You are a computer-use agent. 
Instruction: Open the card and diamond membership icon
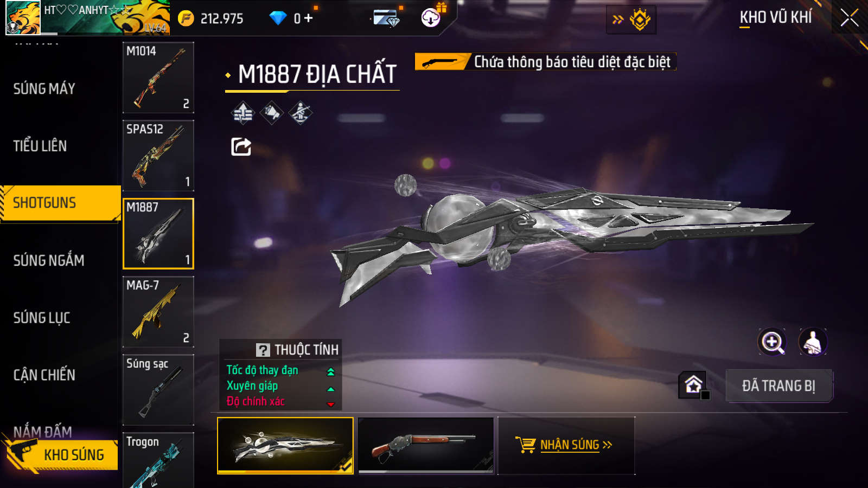387,18
